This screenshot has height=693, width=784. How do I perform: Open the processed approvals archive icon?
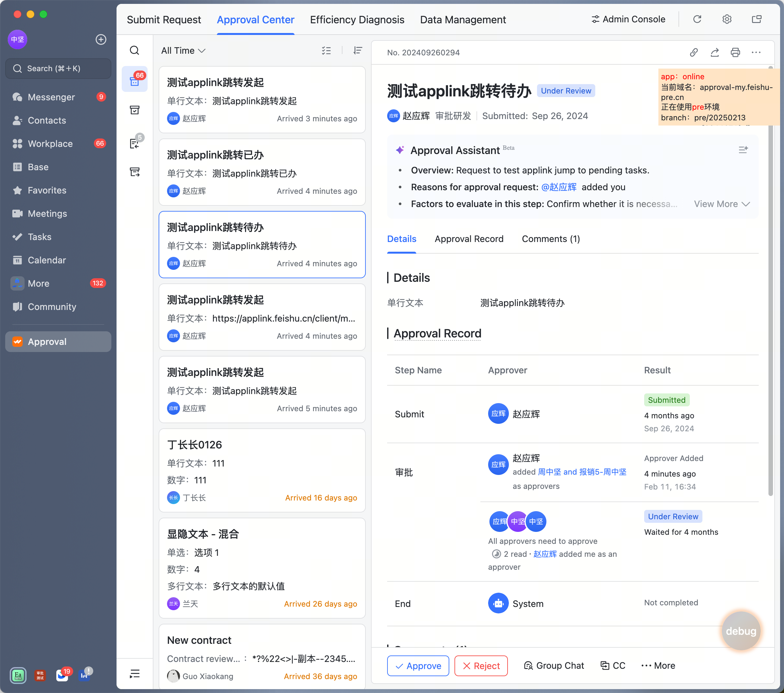point(135,110)
